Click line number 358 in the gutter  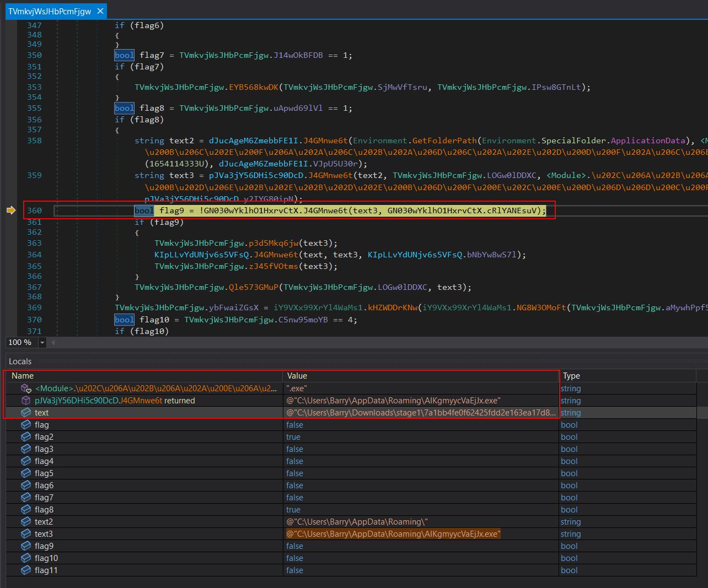pyautogui.click(x=34, y=141)
